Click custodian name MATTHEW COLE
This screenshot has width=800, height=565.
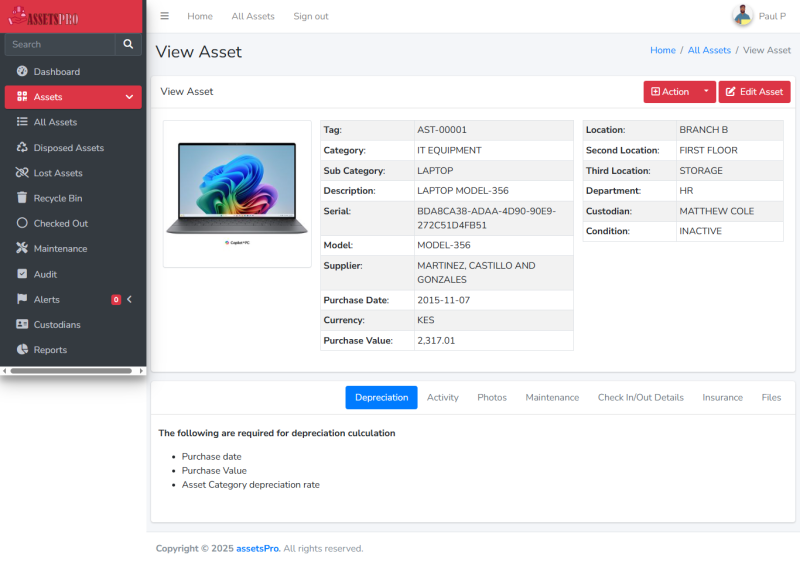click(x=716, y=211)
